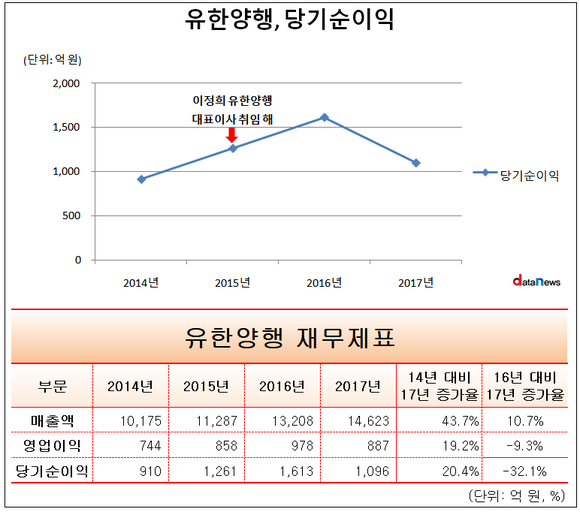Click the 978 operating profit cell

click(x=303, y=446)
